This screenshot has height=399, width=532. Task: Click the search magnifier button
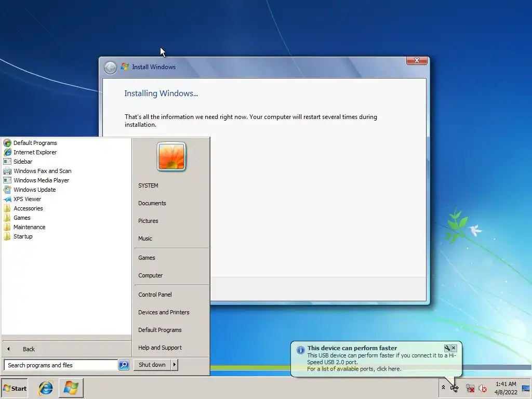[124, 365]
